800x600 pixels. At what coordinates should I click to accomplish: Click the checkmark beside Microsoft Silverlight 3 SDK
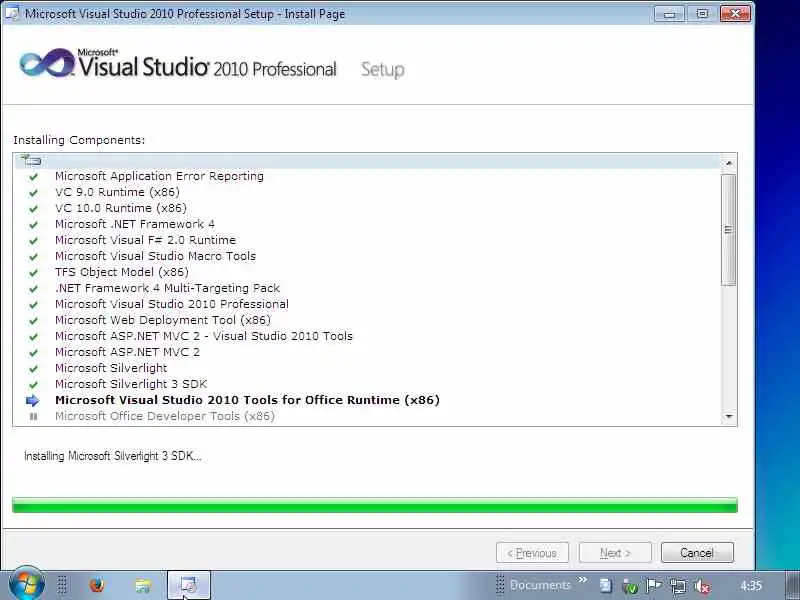click(x=33, y=385)
